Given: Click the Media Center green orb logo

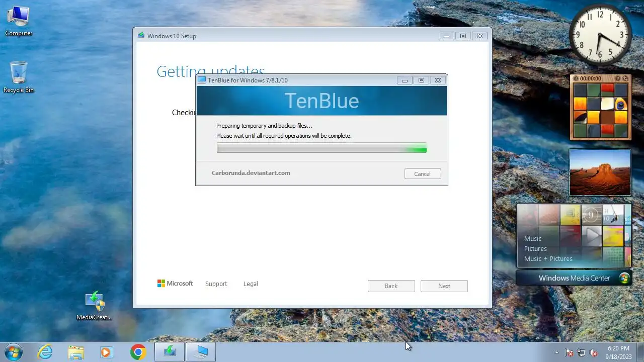Looking at the screenshot, I should pos(624,278).
